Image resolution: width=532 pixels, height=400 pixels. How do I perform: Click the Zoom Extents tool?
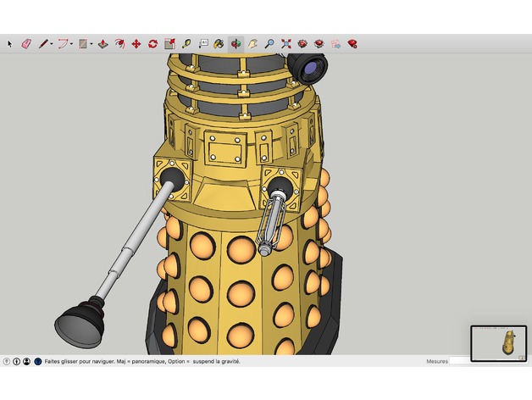point(286,43)
